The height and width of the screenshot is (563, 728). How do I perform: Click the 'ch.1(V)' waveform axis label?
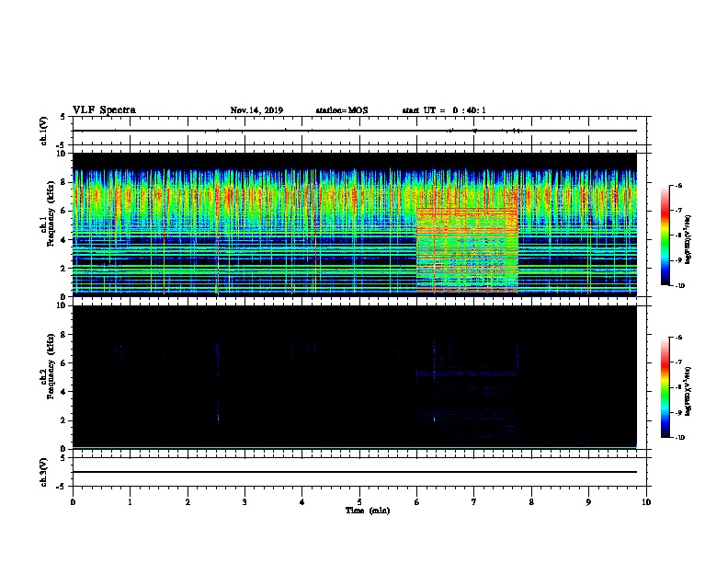click(43, 131)
